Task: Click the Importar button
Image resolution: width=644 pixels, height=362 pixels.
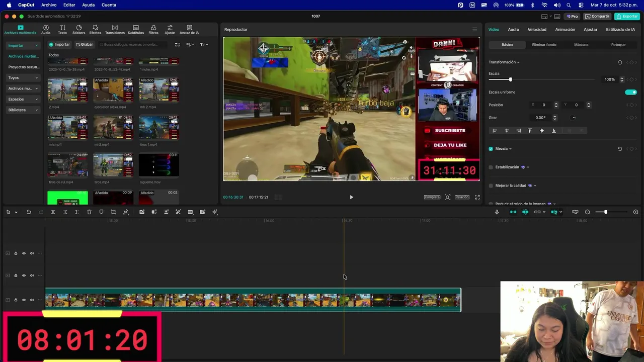Action: pos(59,45)
